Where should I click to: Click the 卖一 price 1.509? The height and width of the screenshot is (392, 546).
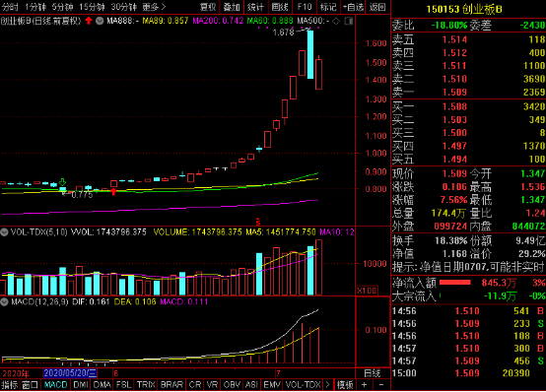click(454, 93)
